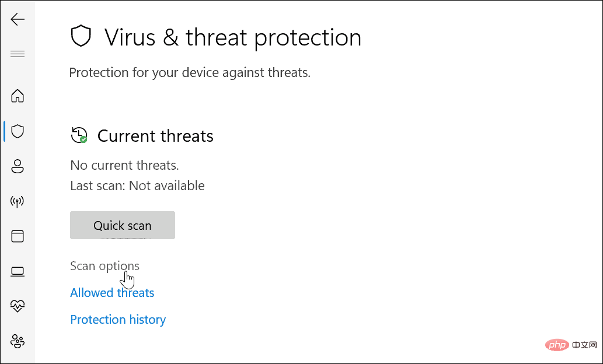View Allowed threats
This screenshot has width=603, height=364.
112,292
